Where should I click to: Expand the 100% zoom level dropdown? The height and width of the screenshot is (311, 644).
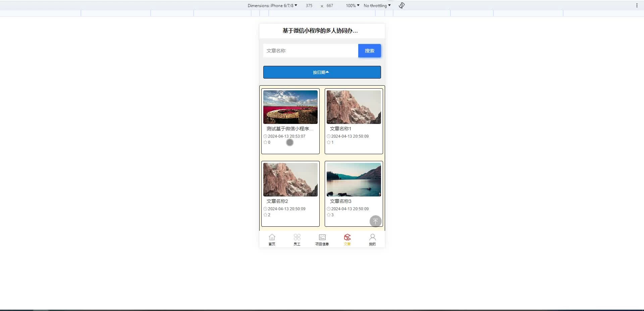352,5
